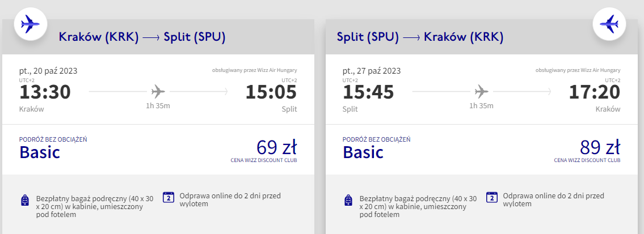Click the return flight airplane badge icon
644x234 pixels.
coord(609,24)
